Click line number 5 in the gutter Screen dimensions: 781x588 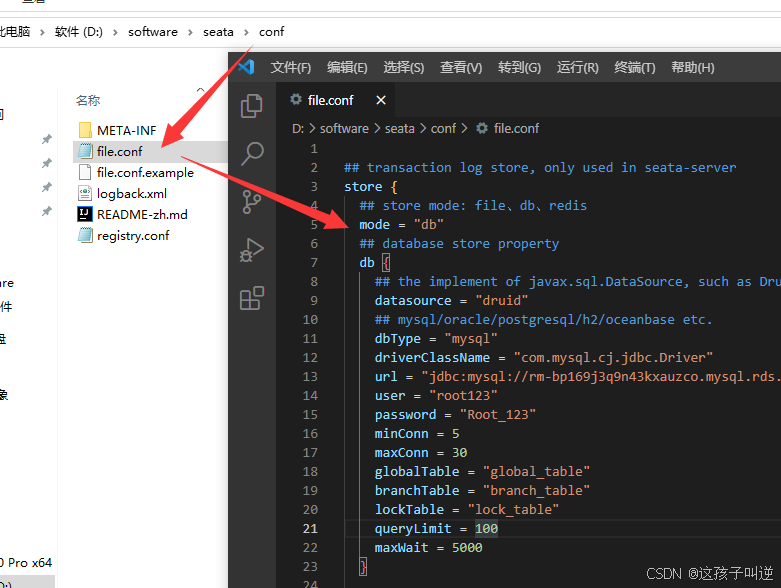(x=314, y=225)
